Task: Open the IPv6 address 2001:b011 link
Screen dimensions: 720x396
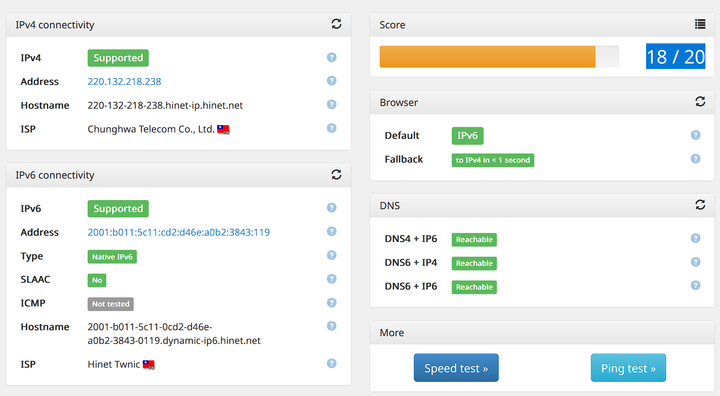Action: (179, 232)
